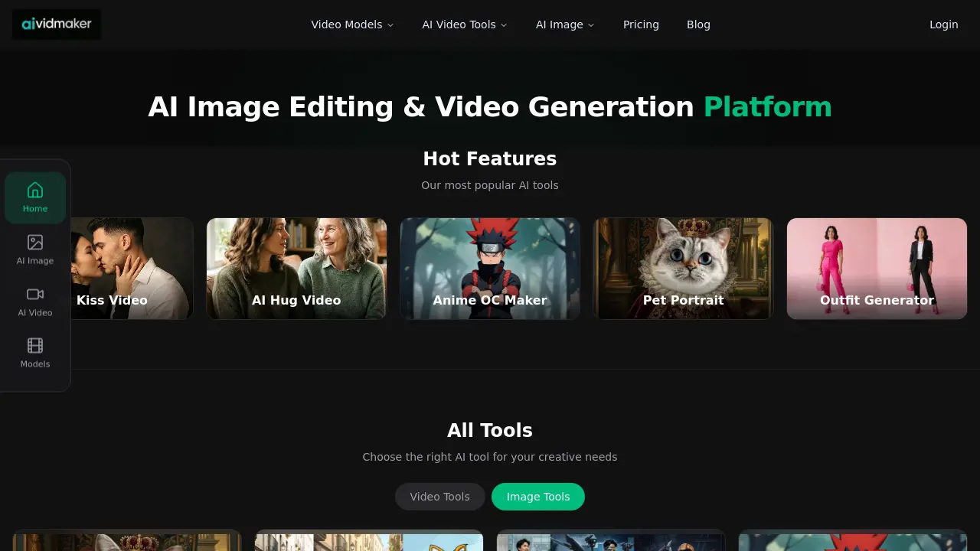Screen dimensions: 980x551
Task: Click the green Platform word in title
Action: click(x=767, y=106)
